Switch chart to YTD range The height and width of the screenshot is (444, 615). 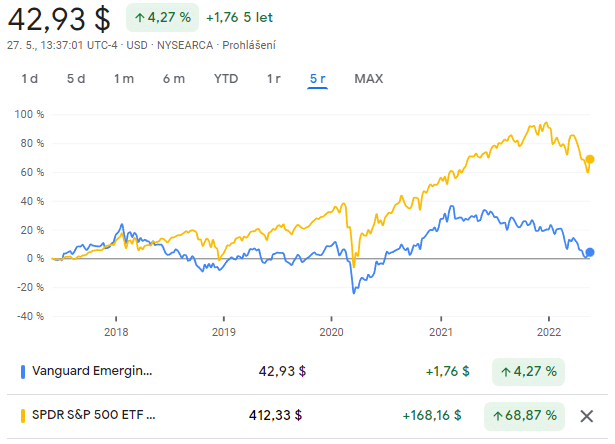tap(226, 79)
